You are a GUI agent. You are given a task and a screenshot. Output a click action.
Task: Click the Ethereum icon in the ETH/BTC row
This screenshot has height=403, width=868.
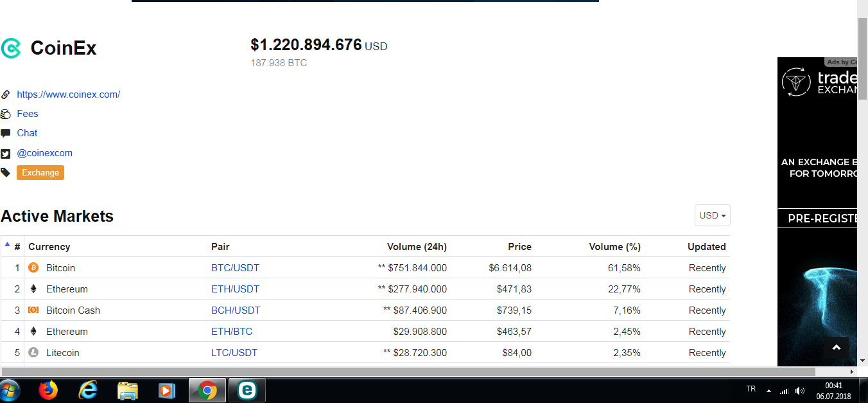(33, 331)
